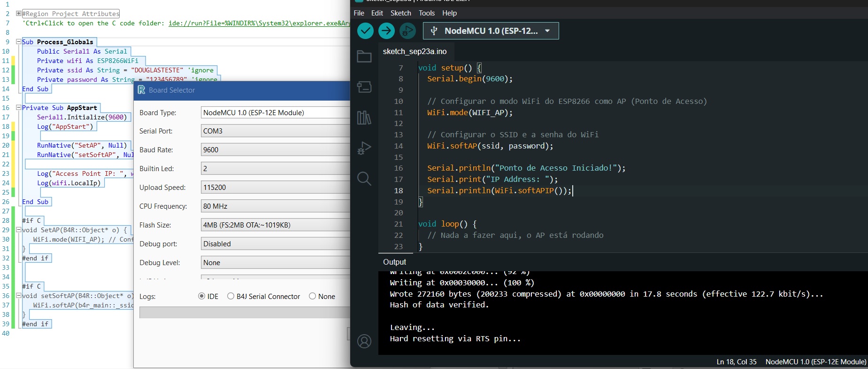Open the NodeMCU 1.0 board selector dropdown

491,31
